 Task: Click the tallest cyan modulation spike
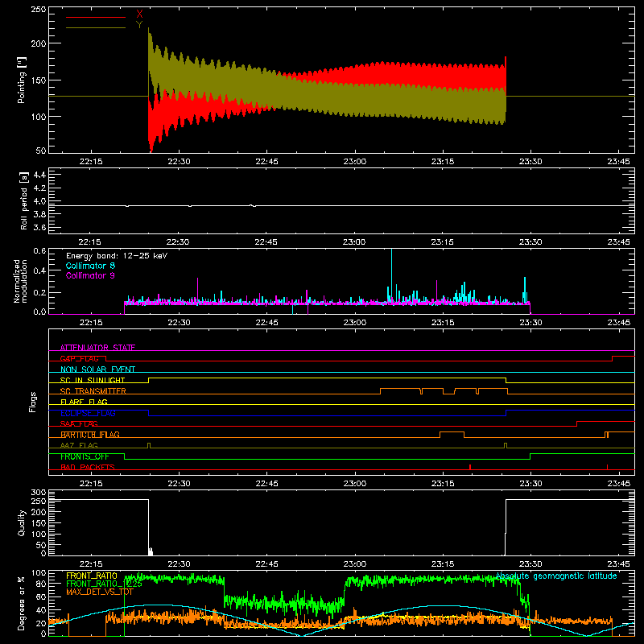(391, 275)
